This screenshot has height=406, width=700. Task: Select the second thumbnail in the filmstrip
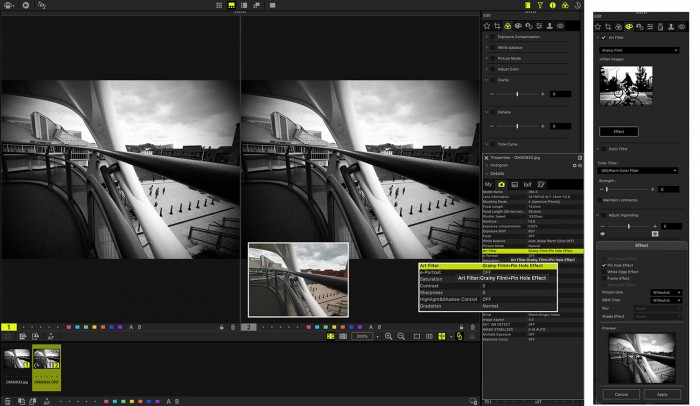click(x=48, y=358)
